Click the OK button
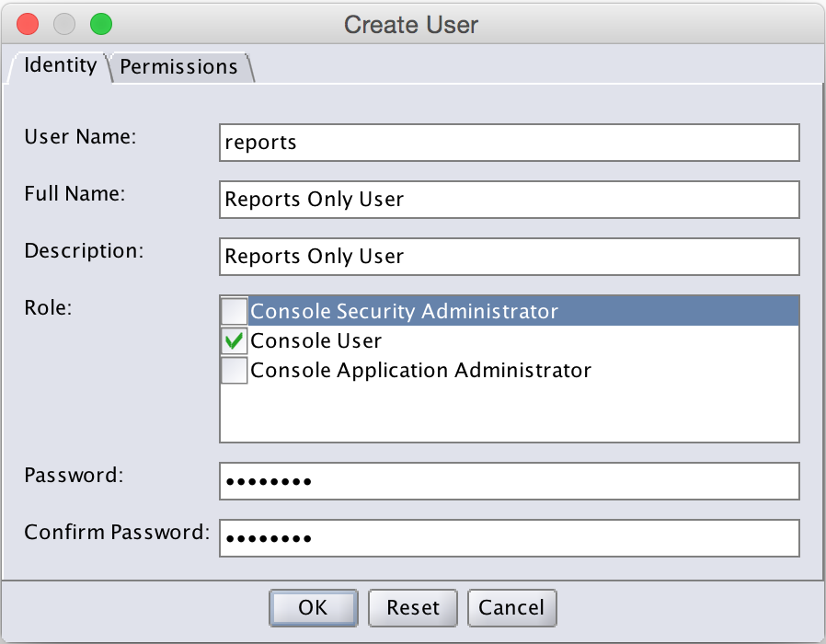 [314, 607]
